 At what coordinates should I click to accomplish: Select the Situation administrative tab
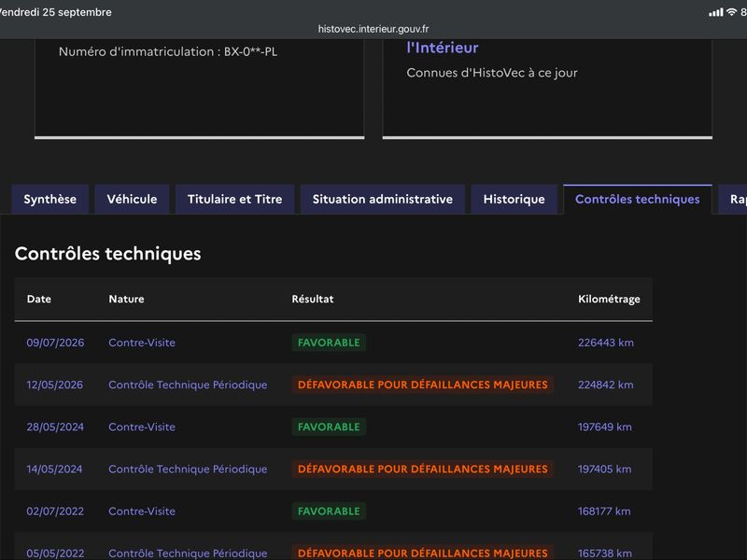pyautogui.click(x=383, y=199)
